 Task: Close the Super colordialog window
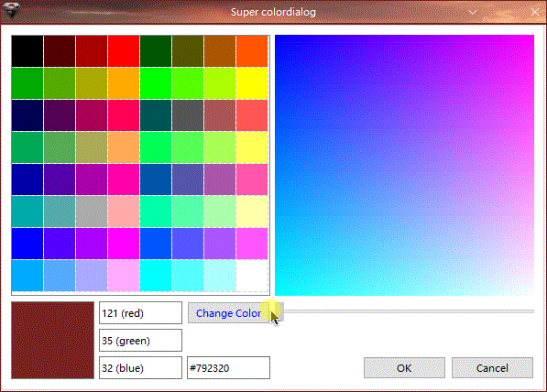[x=534, y=12]
